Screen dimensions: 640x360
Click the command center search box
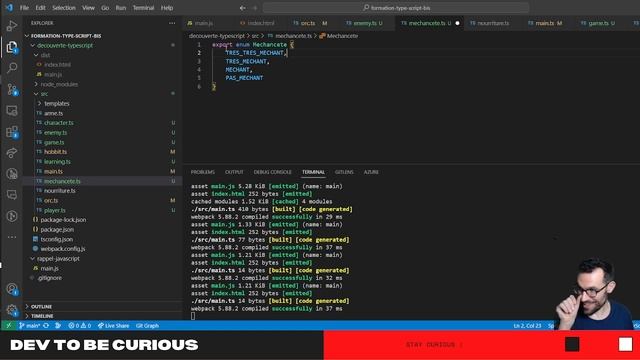(x=396, y=8)
